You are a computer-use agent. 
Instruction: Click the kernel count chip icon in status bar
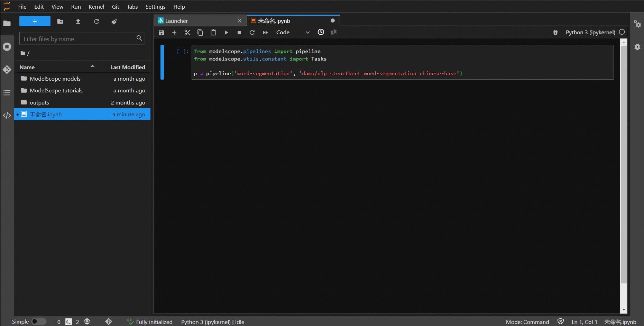pyautogui.click(x=87, y=322)
